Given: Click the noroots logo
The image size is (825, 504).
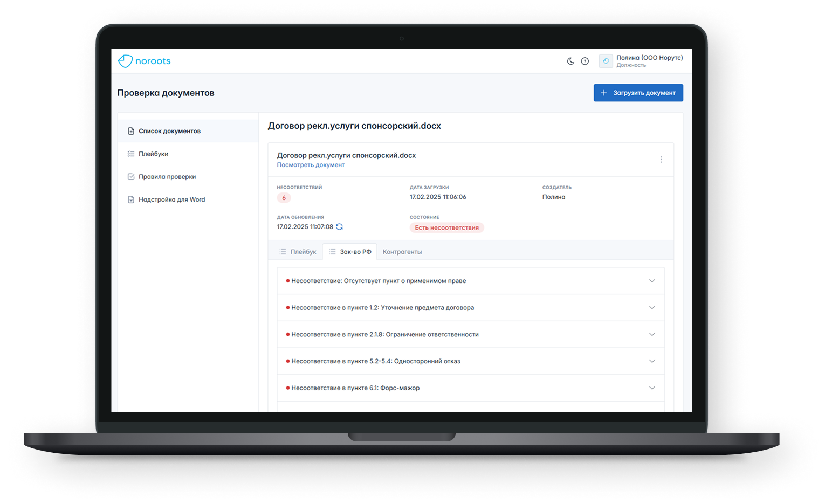Looking at the screenshot, I should [x=144, y=61].
